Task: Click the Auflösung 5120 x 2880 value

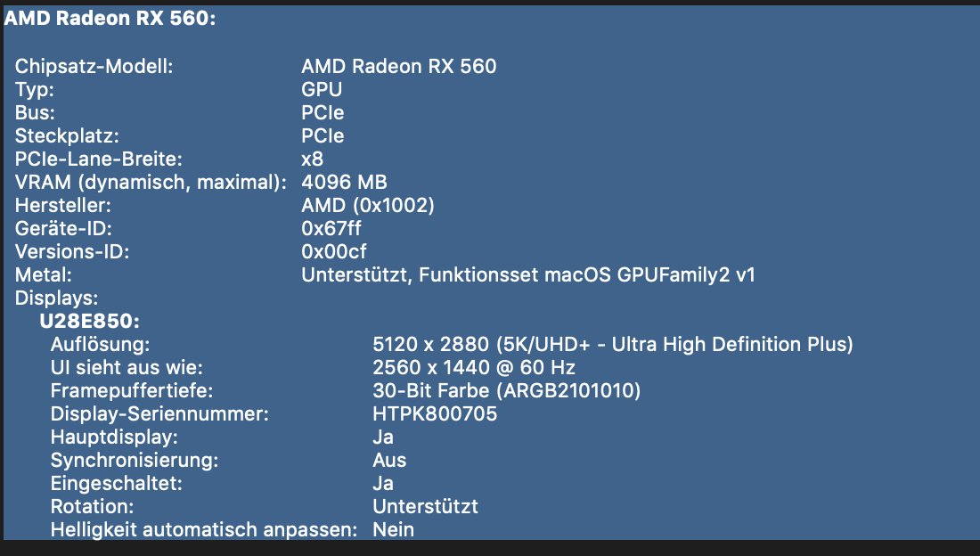Action: [612, 344]
